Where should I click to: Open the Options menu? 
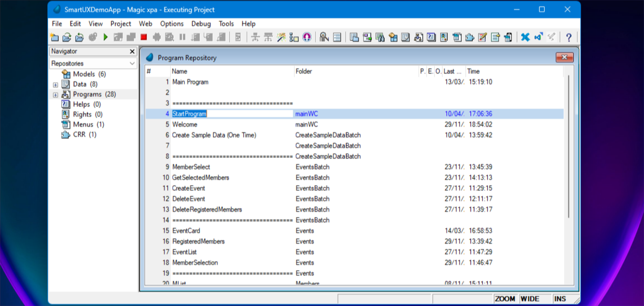coord(172,24)
